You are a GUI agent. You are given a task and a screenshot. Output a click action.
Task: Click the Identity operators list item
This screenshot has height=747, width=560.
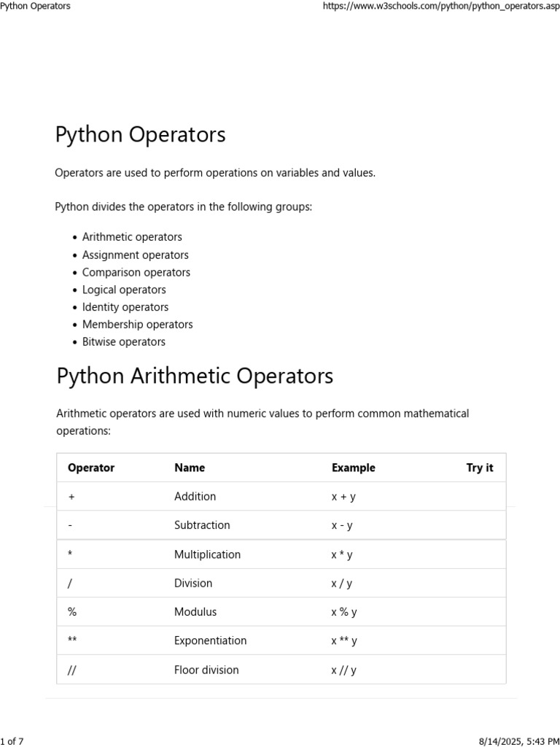(x=125, y=307)
